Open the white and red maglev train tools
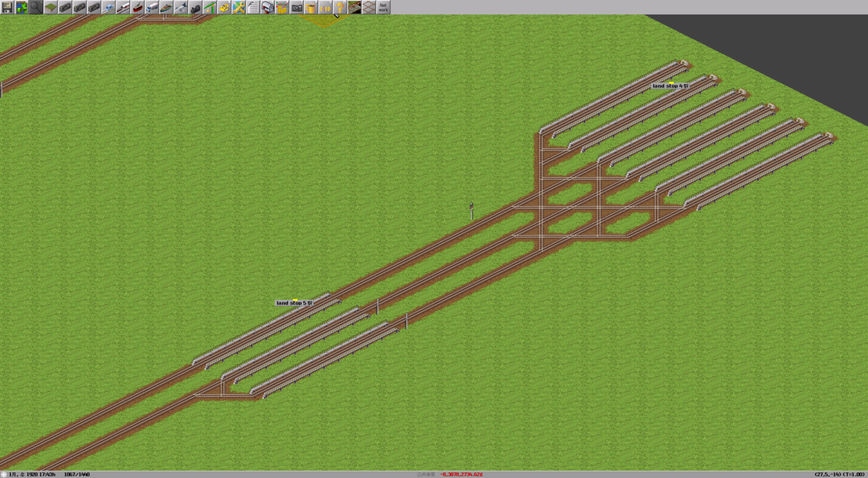 [123, 7]
